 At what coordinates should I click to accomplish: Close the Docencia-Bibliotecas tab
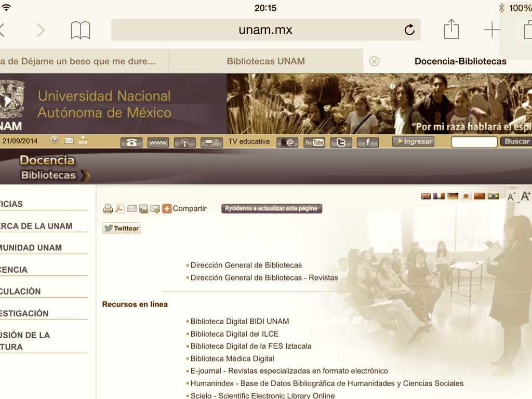coord(374,61)
